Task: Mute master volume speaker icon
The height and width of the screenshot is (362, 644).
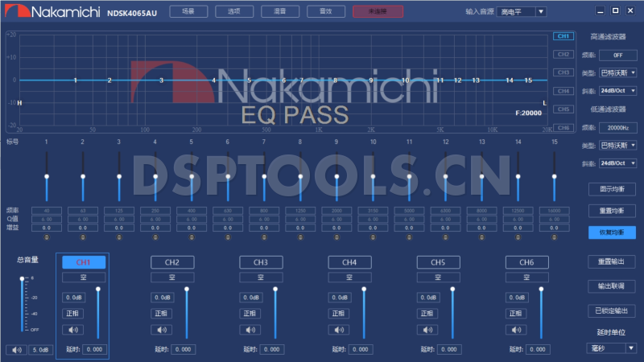Action: (x=16, y=350)
